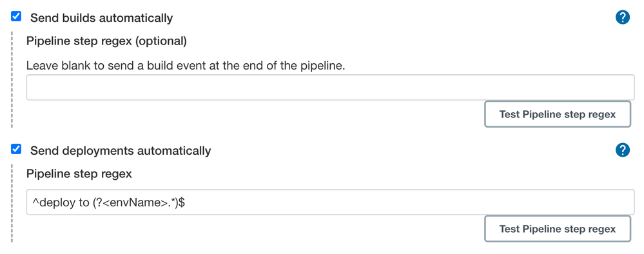Click the dashed border beside the deployments section

[x=12, y=204]
